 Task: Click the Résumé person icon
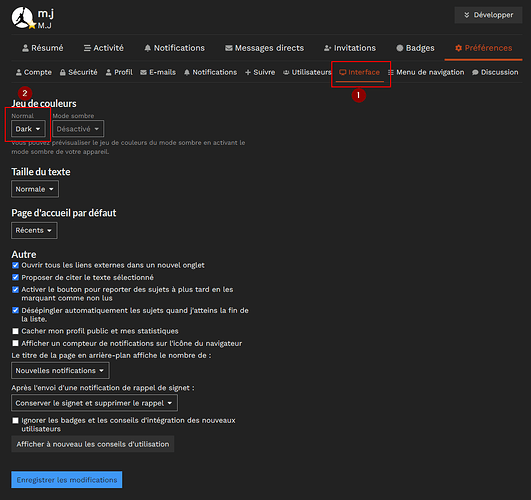25,48
